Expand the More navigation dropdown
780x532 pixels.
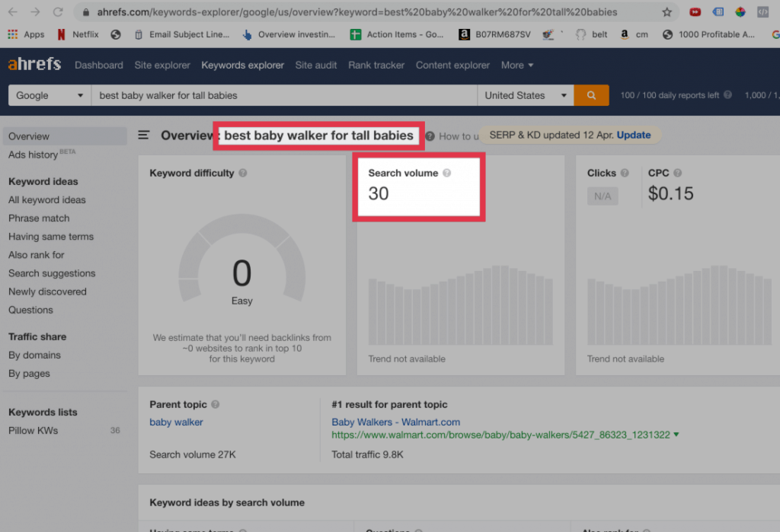pos(517,65)
